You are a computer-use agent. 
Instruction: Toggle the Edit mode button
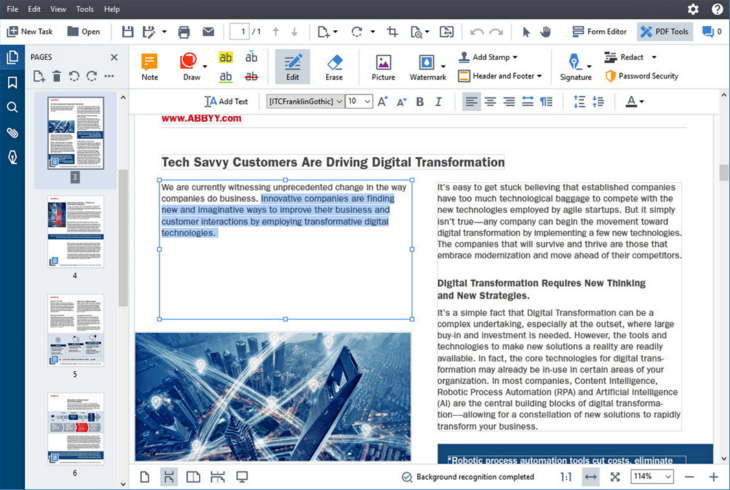pyautogui.click(x=292, y=67)
